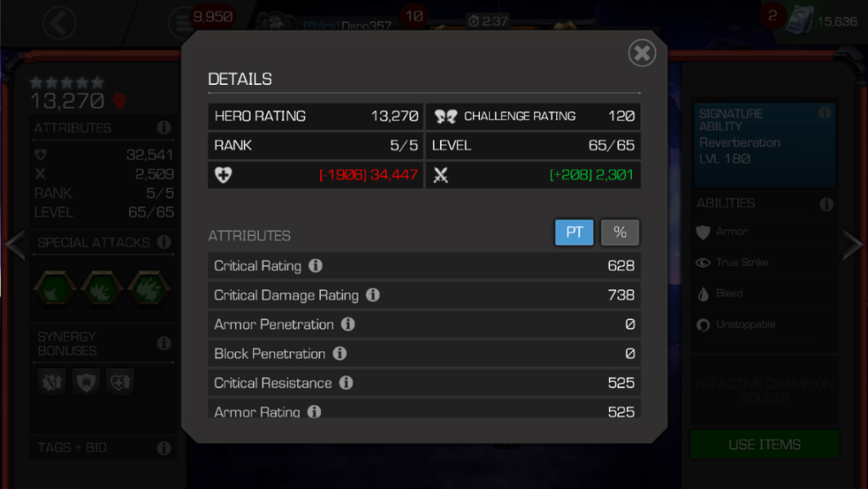This screenshot has width=868, height=489.
Task: Close the Details popup with X
Action: [x=641, y=53]
